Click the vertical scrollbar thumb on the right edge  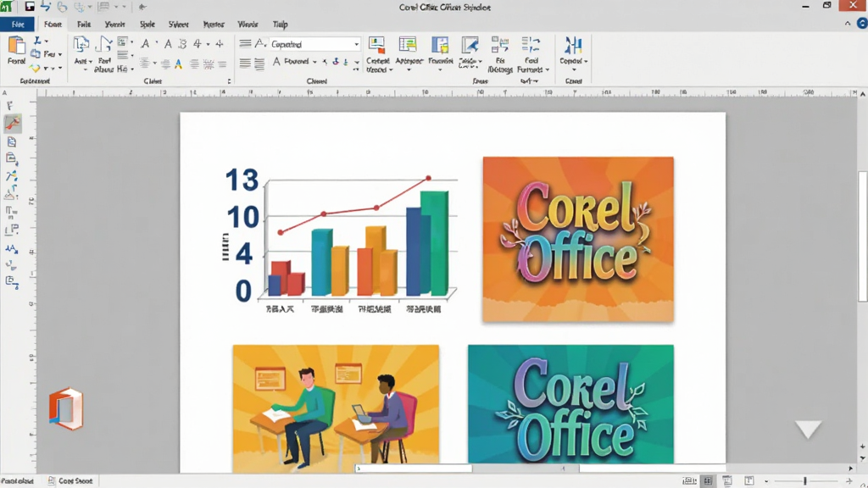click(862, 236)
